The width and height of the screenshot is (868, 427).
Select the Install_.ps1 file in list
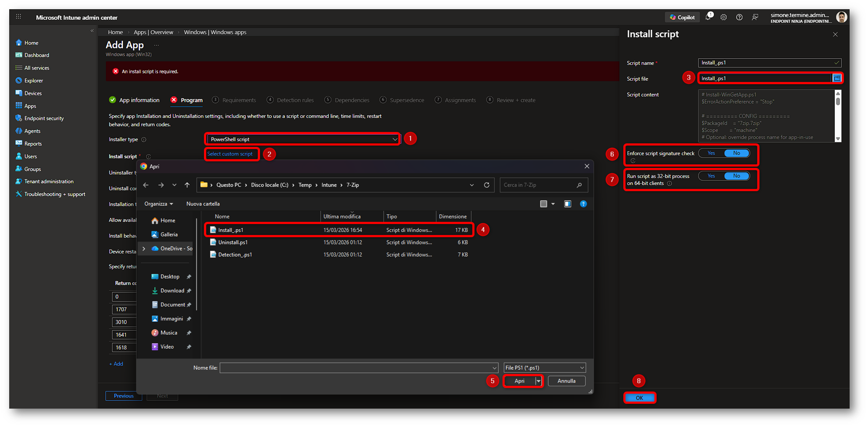click(231, 230)
